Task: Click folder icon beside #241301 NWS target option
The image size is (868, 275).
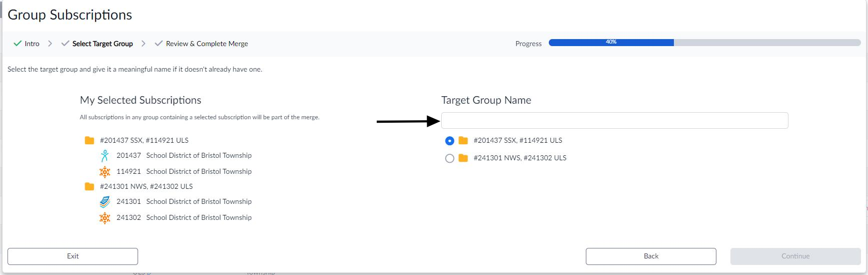Action: point(463,158)
